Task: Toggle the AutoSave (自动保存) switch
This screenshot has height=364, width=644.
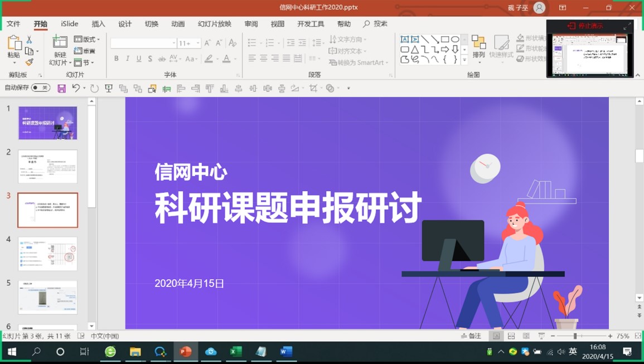Action: (x=41, y=88)
